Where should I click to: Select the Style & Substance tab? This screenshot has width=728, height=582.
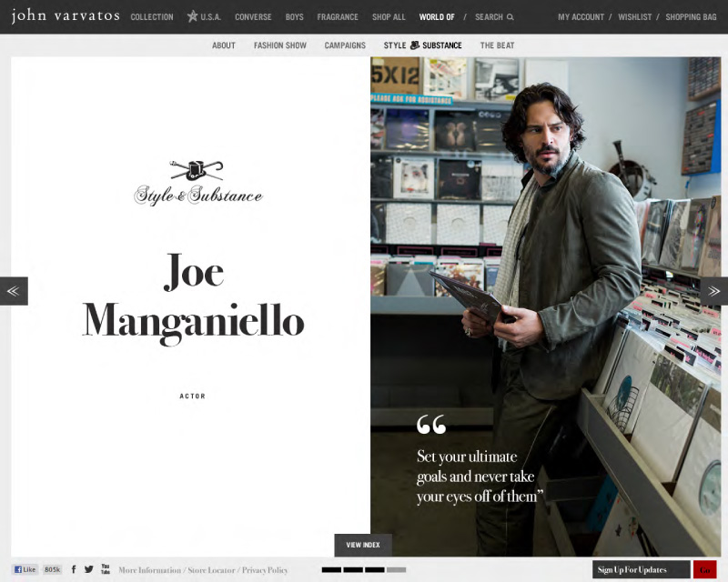point(422,45)
